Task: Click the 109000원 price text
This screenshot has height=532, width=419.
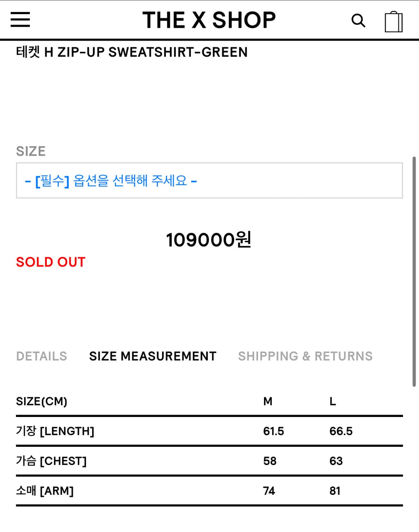Action: pyautogui.click(x=209, y=240)
